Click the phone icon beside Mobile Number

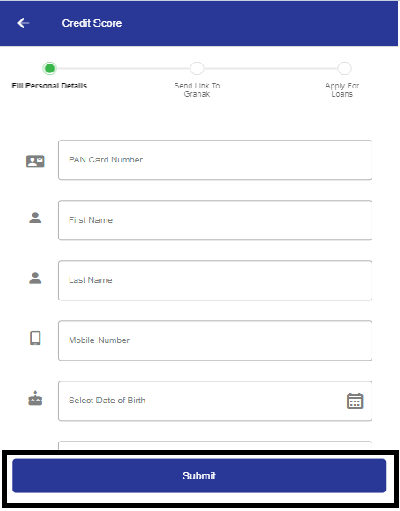(x=35, y=338)
